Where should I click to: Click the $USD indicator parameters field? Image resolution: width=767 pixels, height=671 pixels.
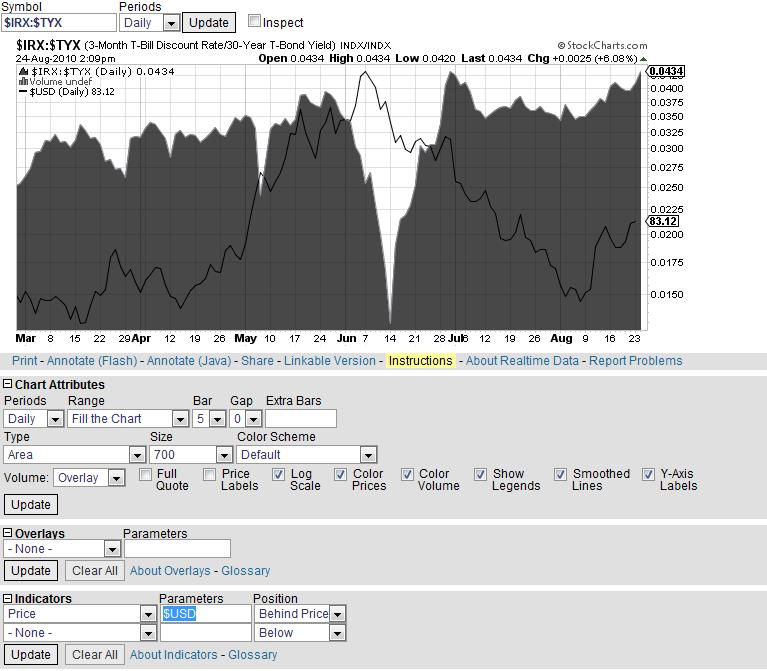(x=205, y=614)
